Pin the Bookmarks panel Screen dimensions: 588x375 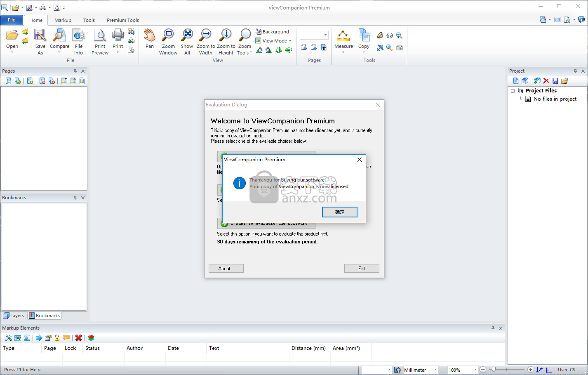[x=75, y=198]
